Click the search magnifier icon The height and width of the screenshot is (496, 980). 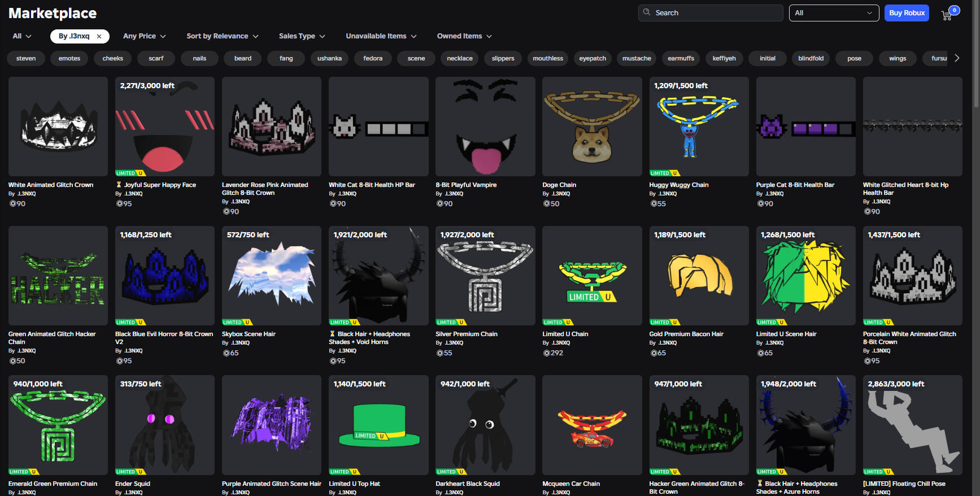pyautogui.click(x=647, y=12)
